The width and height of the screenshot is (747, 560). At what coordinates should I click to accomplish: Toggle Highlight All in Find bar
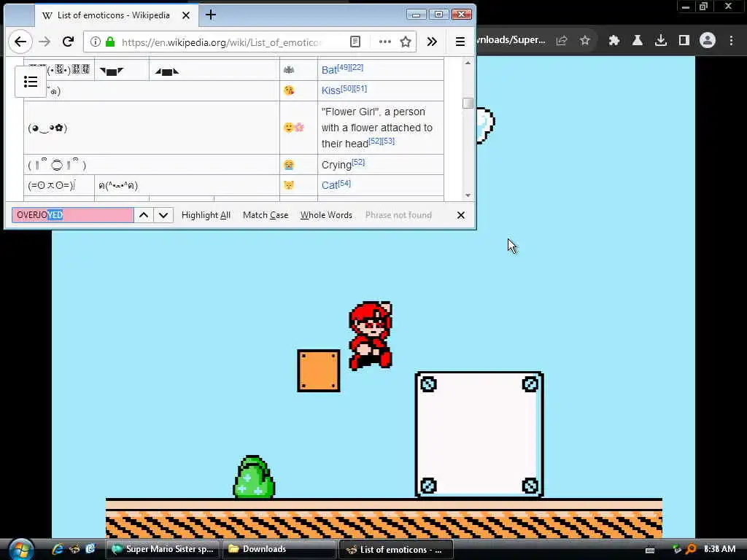206,215
